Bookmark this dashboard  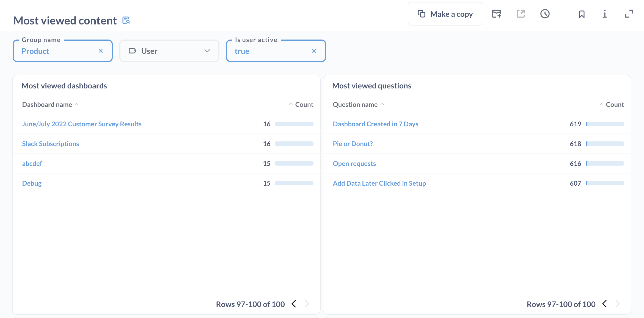[x=582, y=14]
